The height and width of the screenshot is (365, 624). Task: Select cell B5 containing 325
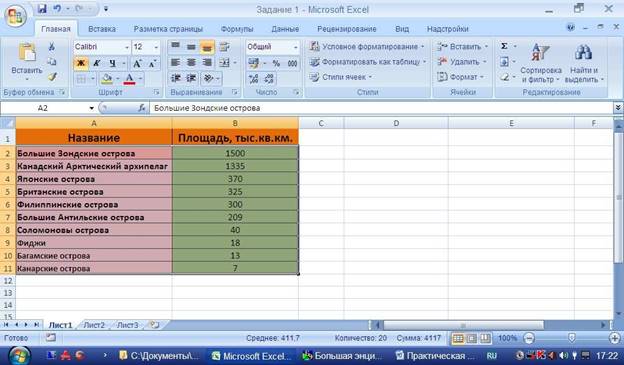pos(235,191)
